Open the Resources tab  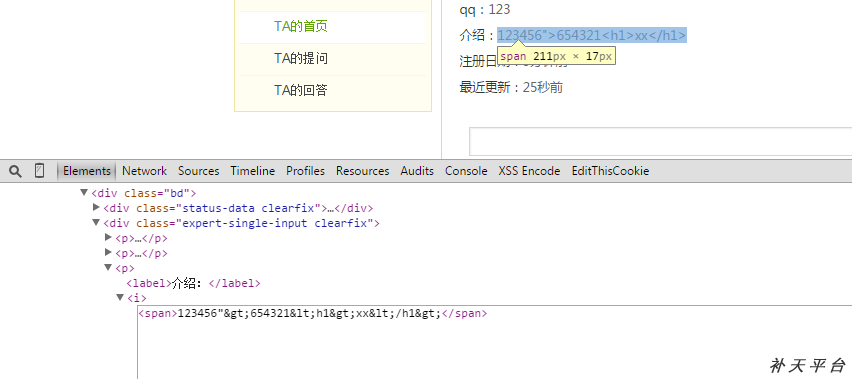362,171
